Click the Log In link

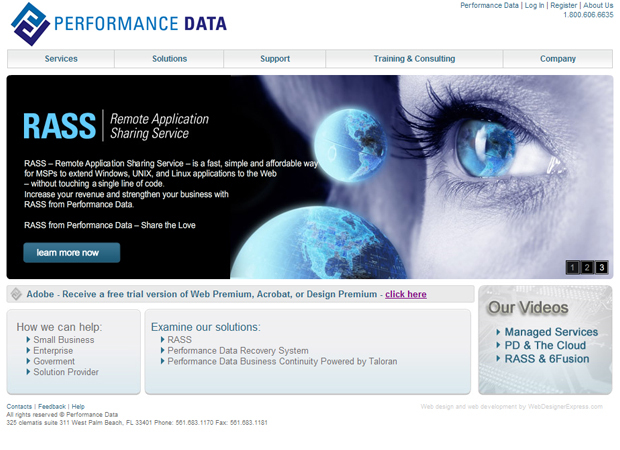(534, 6)
